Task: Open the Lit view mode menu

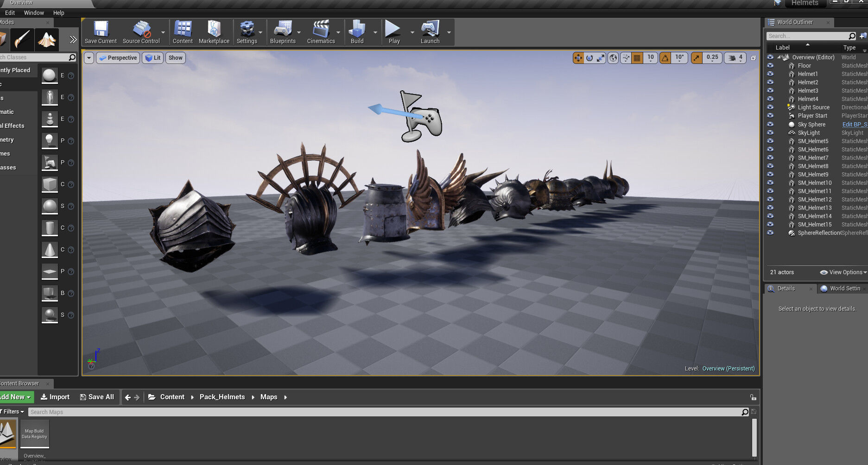Action: tap(152, 58)
